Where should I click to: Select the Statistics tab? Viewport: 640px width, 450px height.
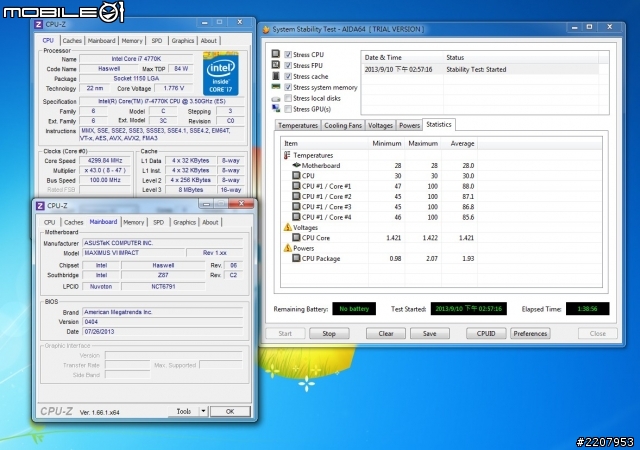[x=439, y=125]
